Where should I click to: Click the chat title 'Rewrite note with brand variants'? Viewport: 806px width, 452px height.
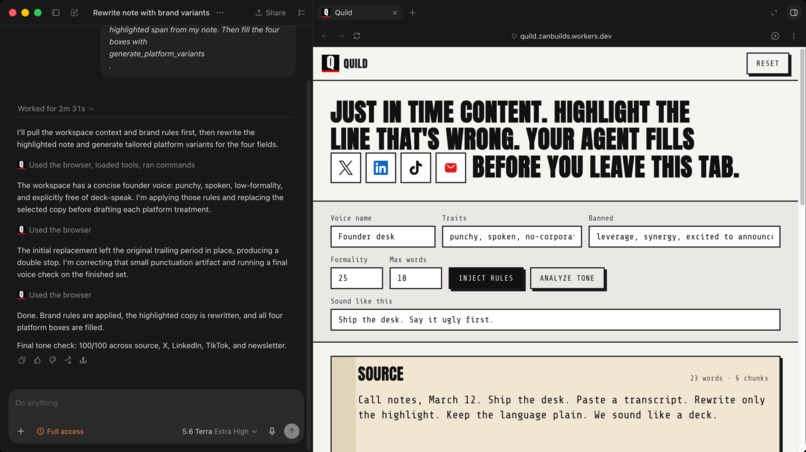(x=151, y=12)
